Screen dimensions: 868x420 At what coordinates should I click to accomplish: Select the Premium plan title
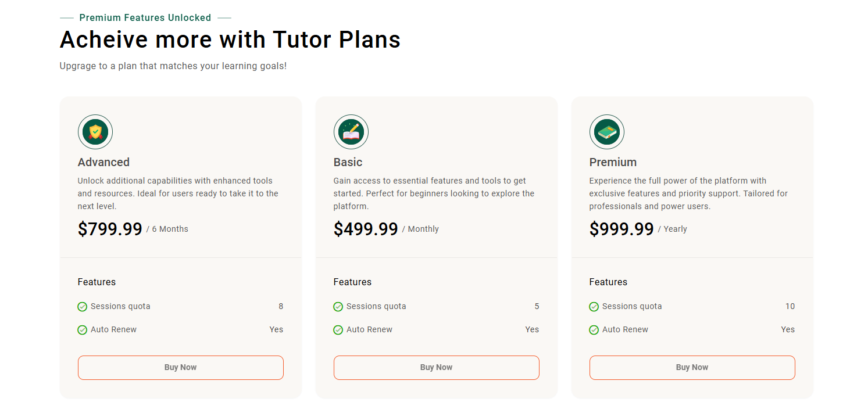[x=613, y=162]
